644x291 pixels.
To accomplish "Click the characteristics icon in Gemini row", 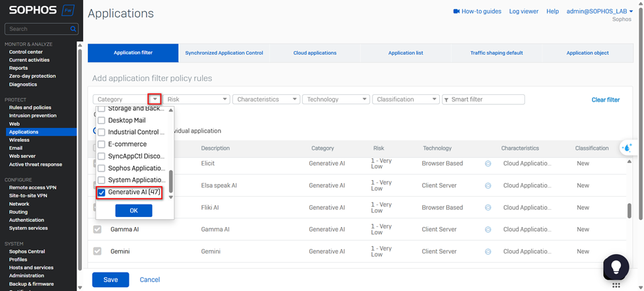I will (x=488, y=251).
